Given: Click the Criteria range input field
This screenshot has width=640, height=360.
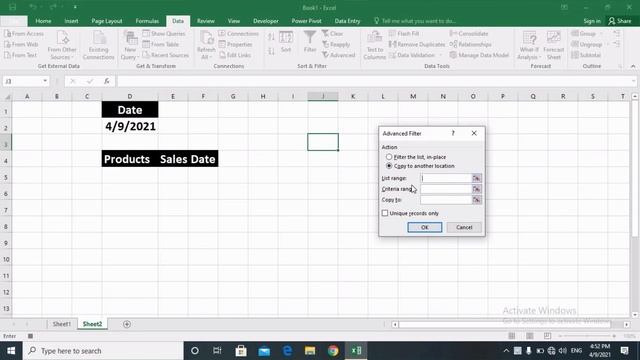Looking at the screenshot, I should [446, 189].
